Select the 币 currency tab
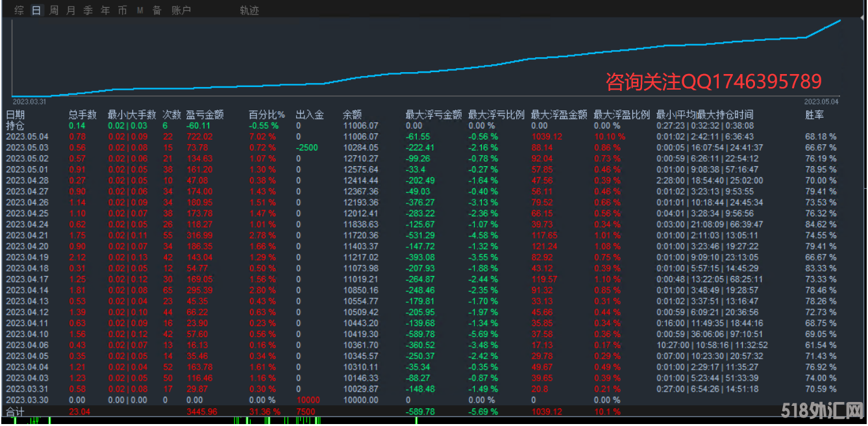The width and height of the screenshot is (868, 426). (122, 10)
